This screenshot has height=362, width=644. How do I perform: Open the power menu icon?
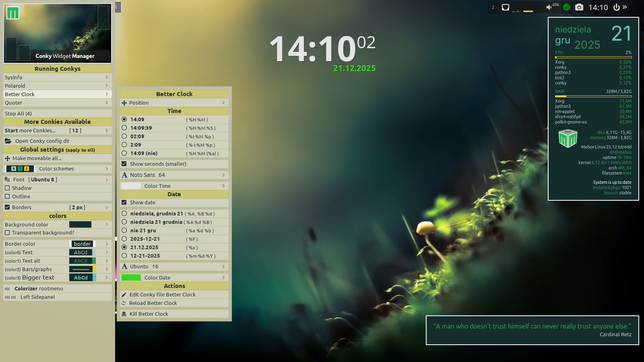616,7
